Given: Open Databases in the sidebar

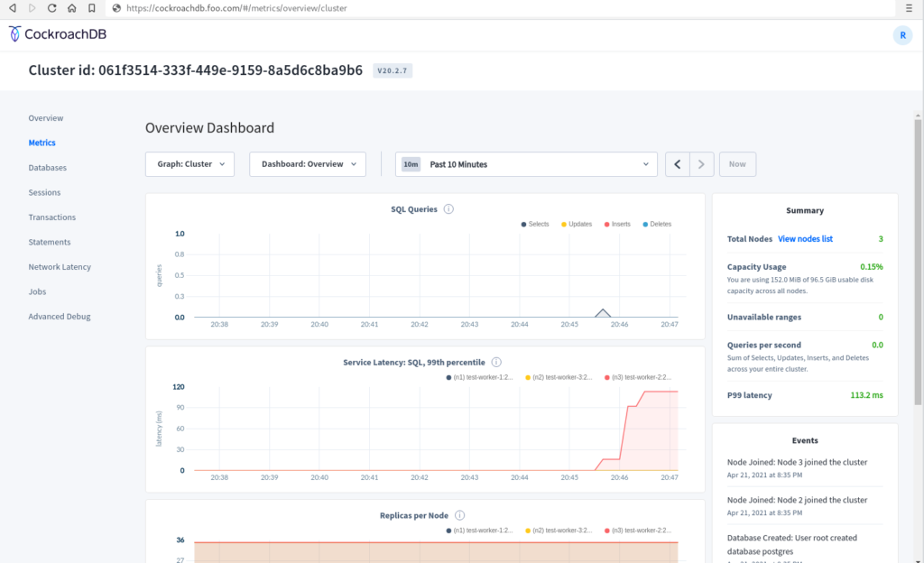Looking at the screenshot, I should [48, 167].
